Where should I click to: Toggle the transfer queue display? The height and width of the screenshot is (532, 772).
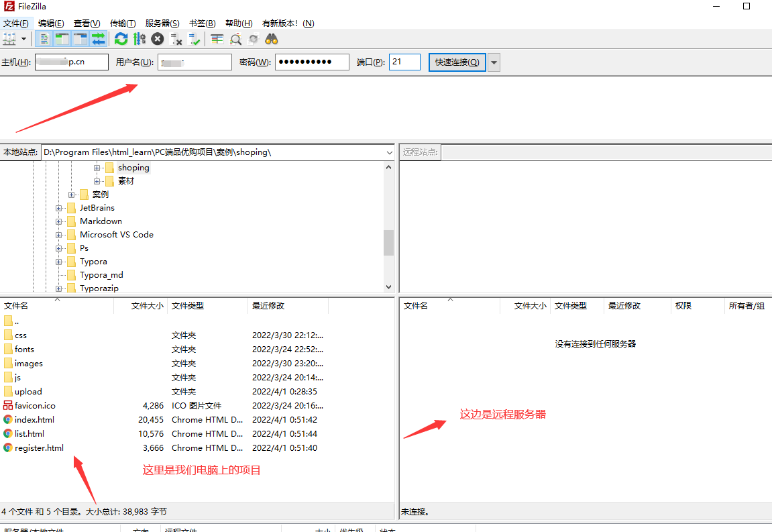tap(98, 39)
